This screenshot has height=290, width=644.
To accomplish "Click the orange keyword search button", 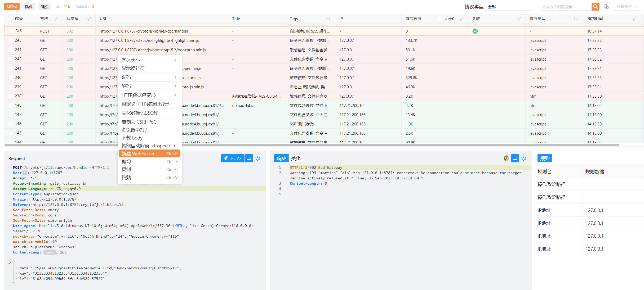I will click(595, 7).
